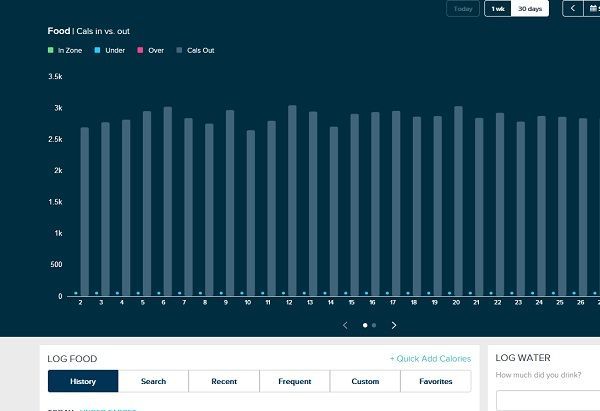Click the How much did you drink text
Image resolution: width=600 pixels, height=411 pixels.
pos(538,375)
